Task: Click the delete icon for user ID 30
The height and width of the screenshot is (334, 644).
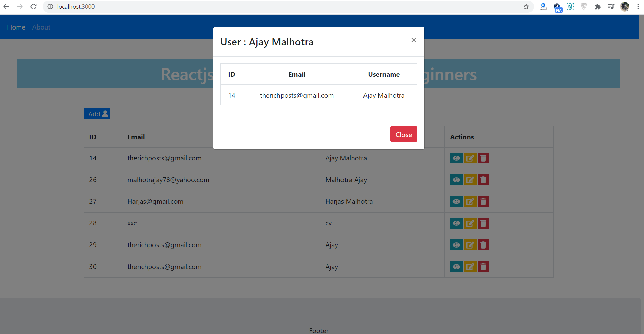Action: 483,267
